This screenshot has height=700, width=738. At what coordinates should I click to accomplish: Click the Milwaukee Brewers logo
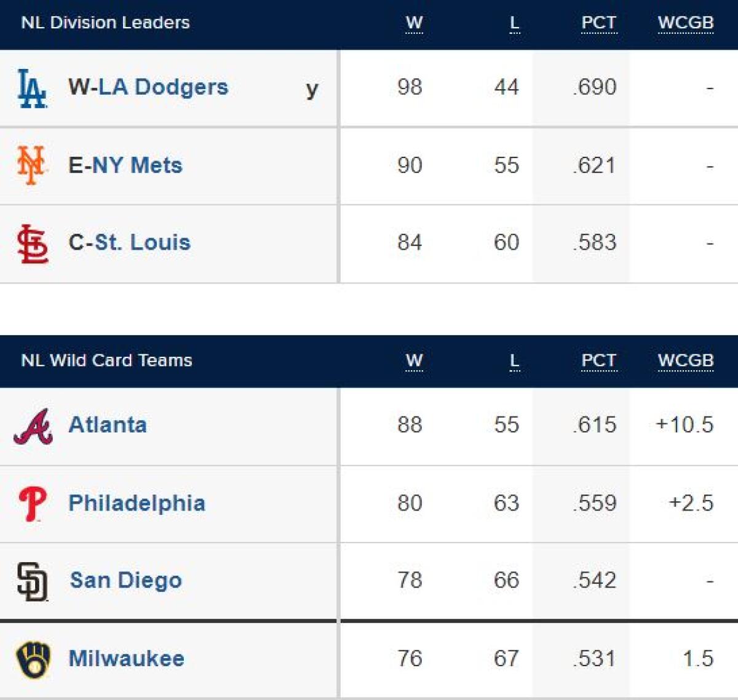(33, 659)
